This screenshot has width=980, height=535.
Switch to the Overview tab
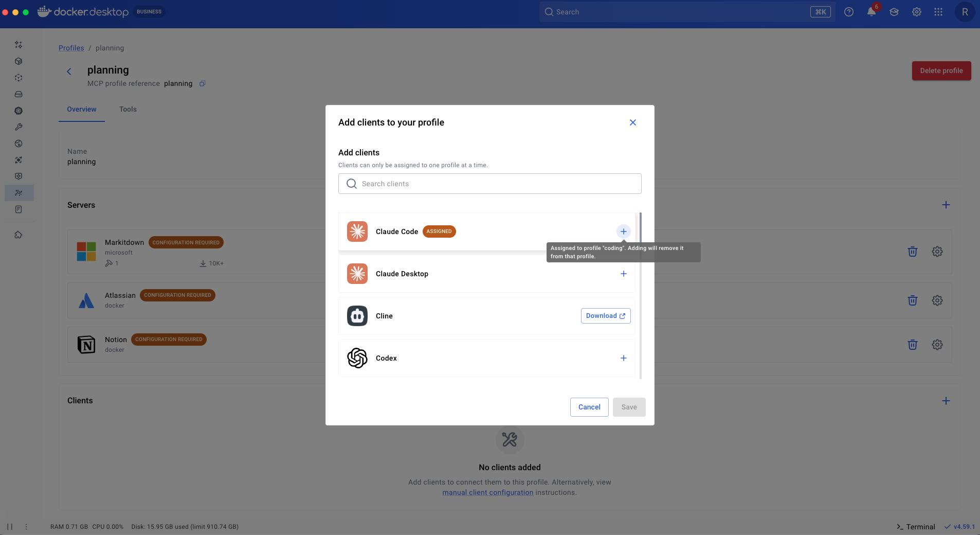pyautogui.click(x=82, y=109)
